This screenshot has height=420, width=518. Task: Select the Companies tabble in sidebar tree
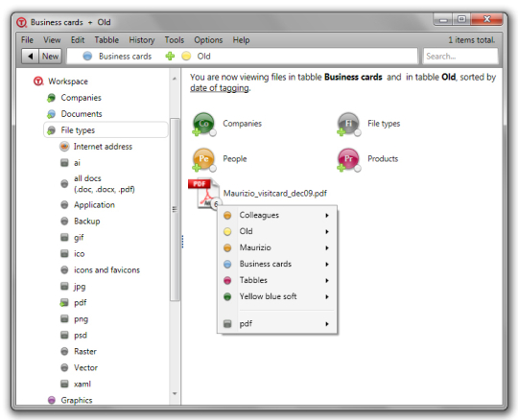tap(81, 98)
